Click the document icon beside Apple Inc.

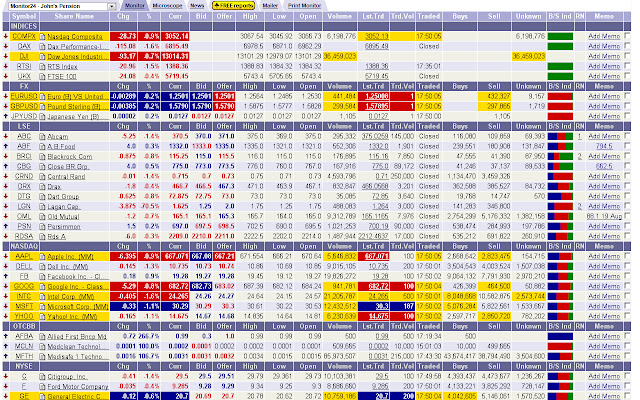coord(42,256)
